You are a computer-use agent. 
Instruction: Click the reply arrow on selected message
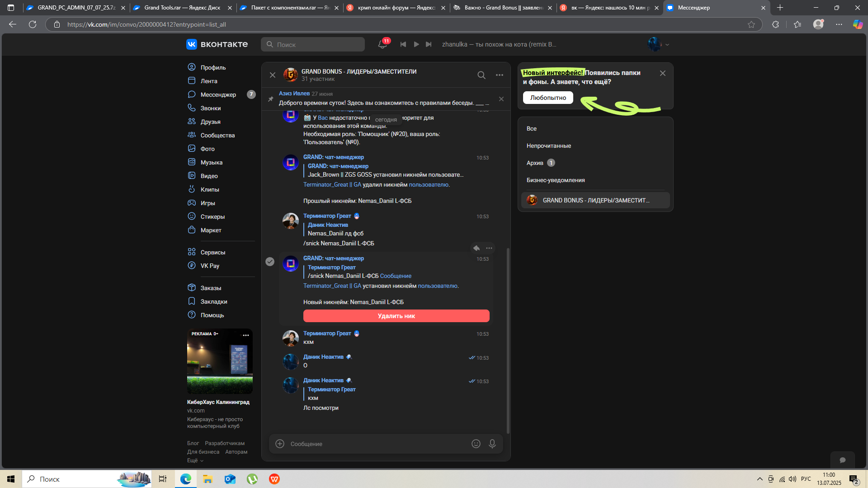click(476, 248)
